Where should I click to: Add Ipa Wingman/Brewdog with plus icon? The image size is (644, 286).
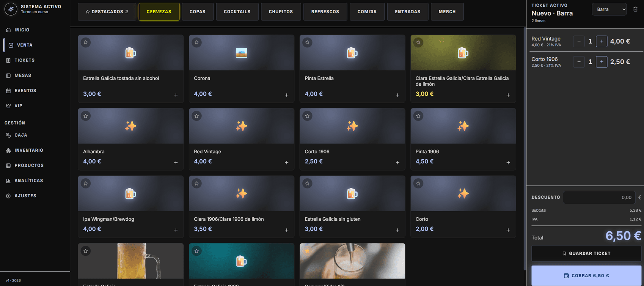click(176, 230)
